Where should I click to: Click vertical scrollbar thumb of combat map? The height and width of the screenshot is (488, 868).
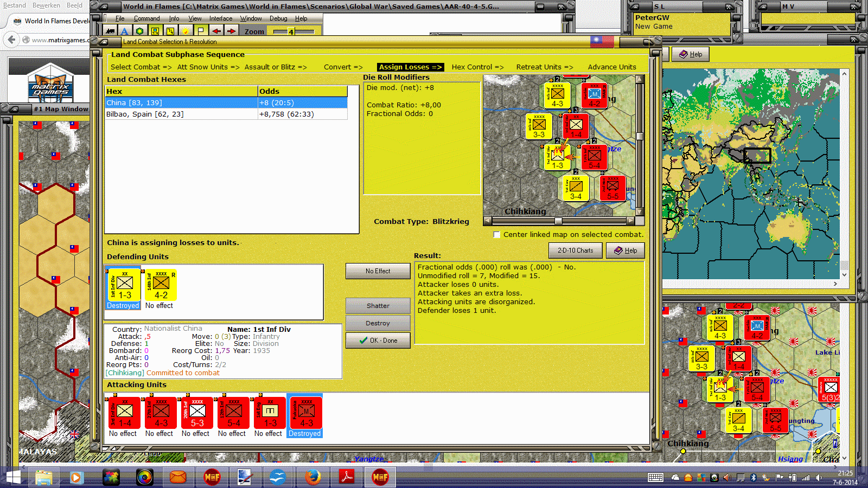coord(640,136)
